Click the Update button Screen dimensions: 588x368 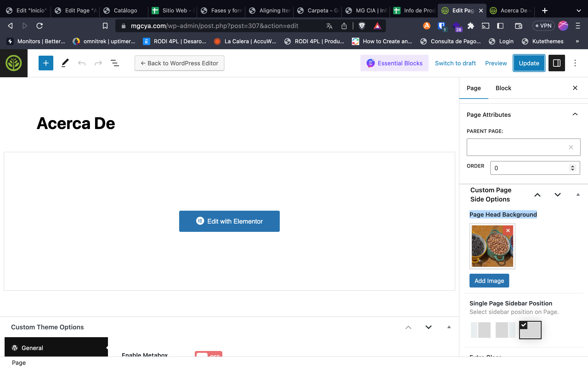[529, 63]
